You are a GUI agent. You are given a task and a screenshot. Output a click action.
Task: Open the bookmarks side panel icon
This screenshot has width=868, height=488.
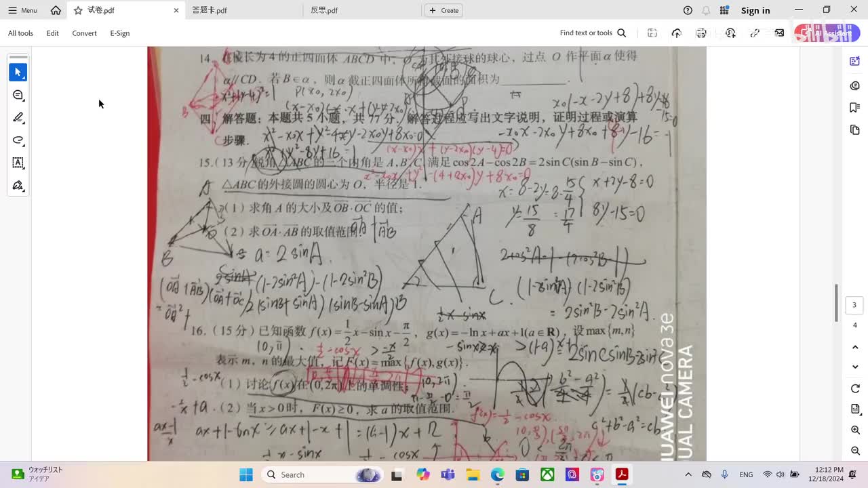pos(854,108)
